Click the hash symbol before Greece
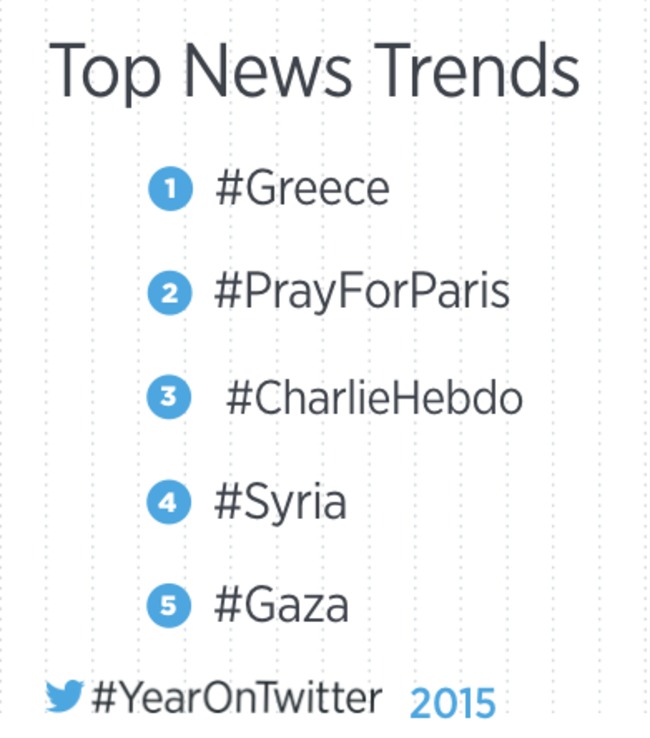Screen dimensions: 650x738 pyautogui.click(x=229, y=189)
